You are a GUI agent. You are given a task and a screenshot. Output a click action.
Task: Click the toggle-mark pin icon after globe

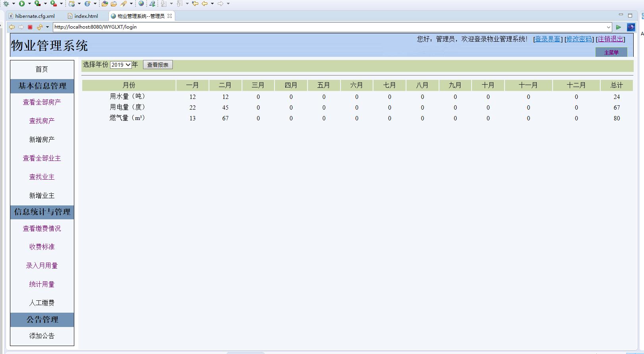(152, 4)
